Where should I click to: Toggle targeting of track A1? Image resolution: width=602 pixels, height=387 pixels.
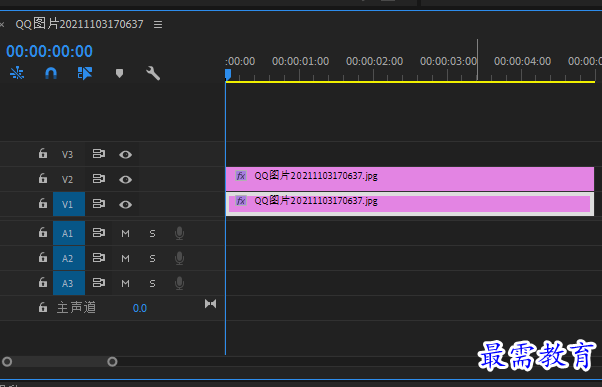coord(69,233)
